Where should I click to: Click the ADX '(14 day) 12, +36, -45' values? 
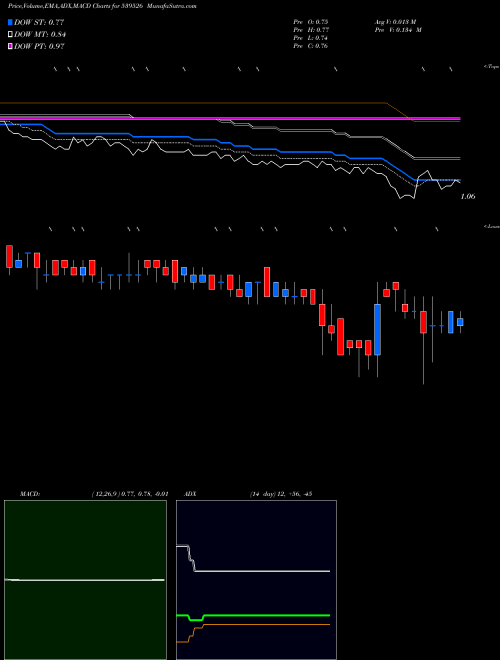281,494
